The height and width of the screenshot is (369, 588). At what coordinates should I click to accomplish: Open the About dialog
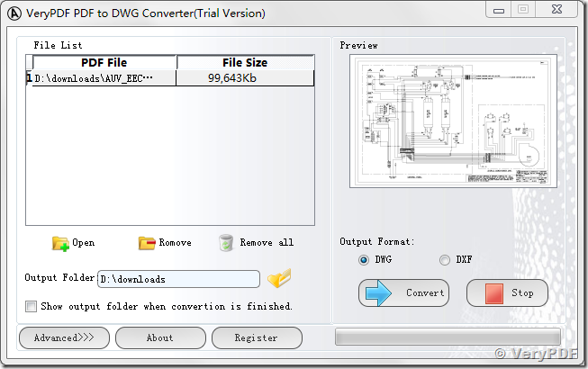(160, 337)
